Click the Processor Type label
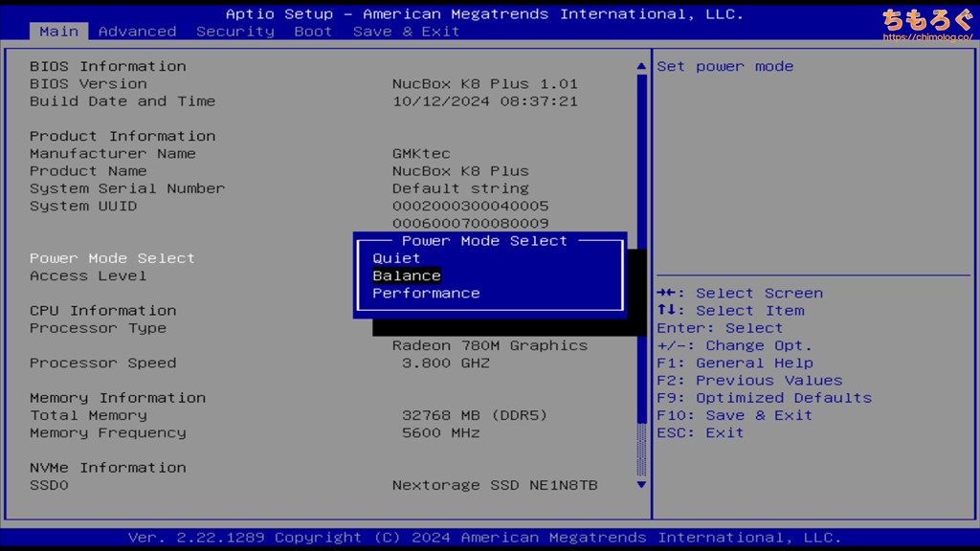Viewport: 980px width, 551px height. tap(99, 328)
